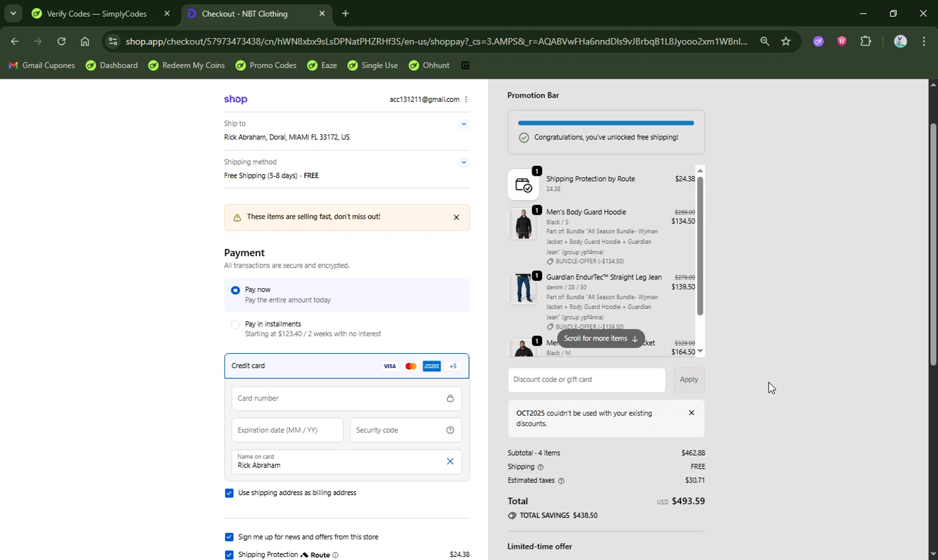Image resolution: width=938 pixels, height=560 pixels.
Task: Open the uBlock shield extension icon
Action: point(842,41)
